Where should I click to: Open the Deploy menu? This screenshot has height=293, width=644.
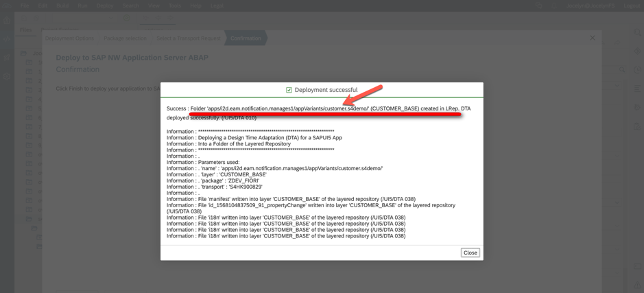(105, 5)
